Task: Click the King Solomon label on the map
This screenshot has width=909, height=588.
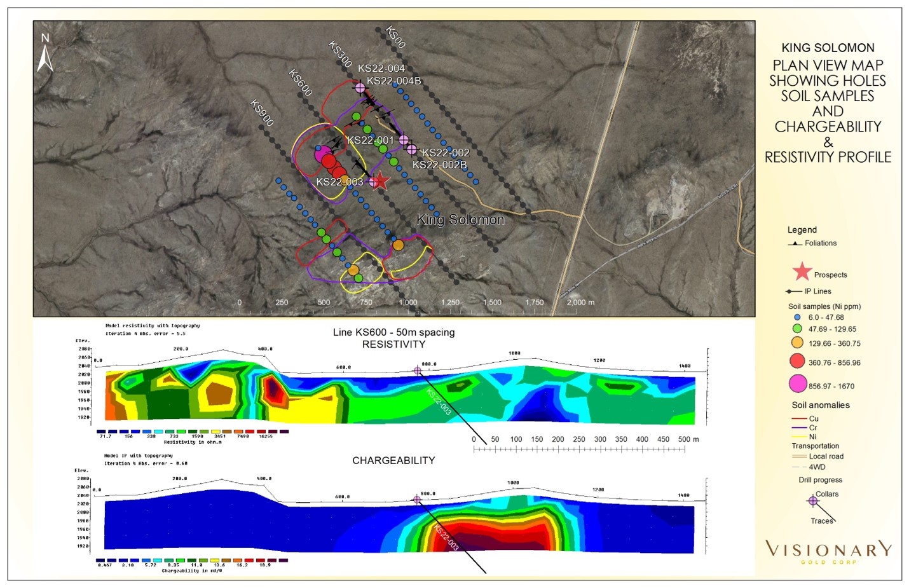Action: tap(460, 220)
